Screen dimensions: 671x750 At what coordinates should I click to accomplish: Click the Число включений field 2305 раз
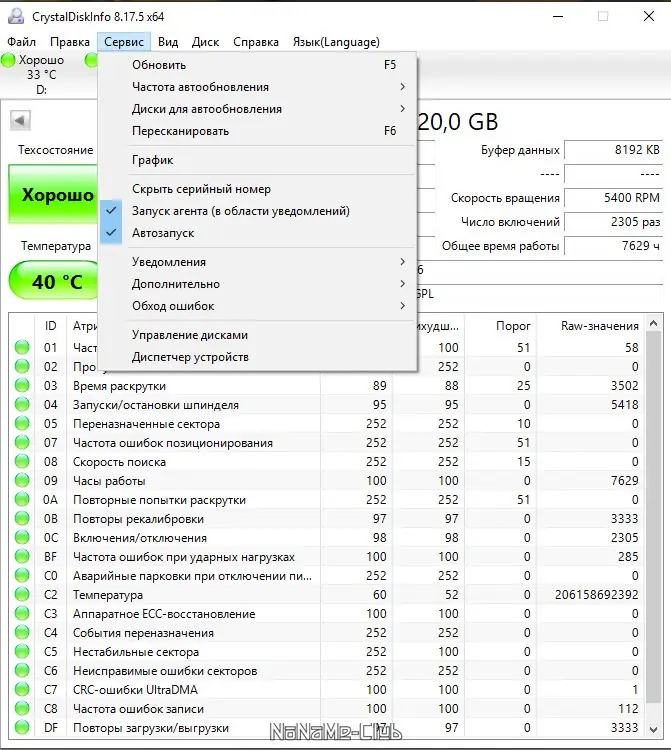coord(613,221)
